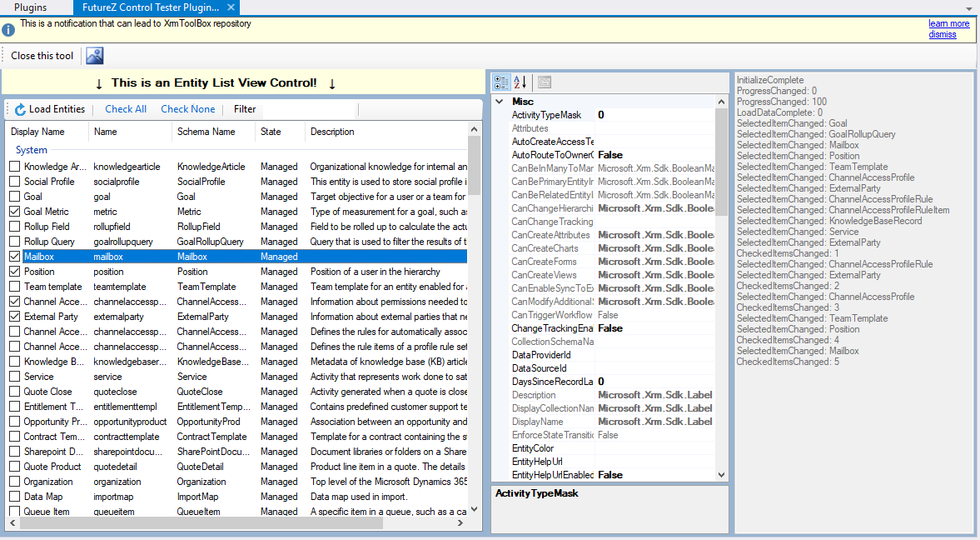The width and height of the screenshot is (980, 540).
Task: Check the Knowledge Article checkbox
Action: point(15,167)
